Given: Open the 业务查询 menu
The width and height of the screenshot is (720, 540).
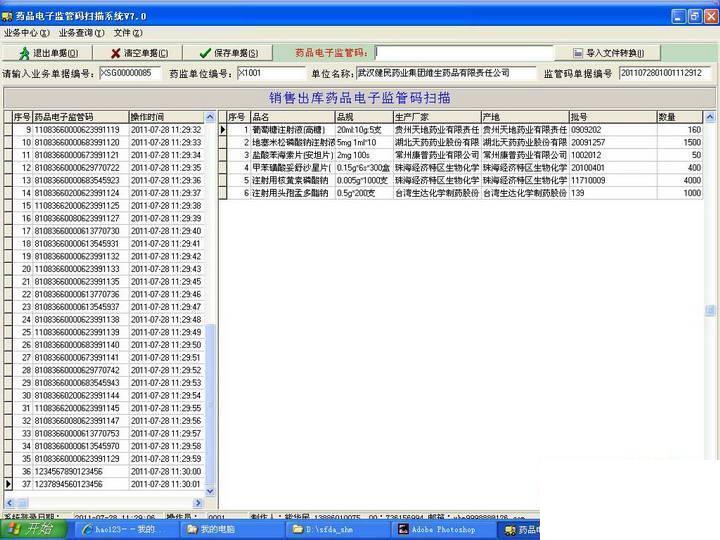Looking at the screenshot, I should [x=81, y=33].
